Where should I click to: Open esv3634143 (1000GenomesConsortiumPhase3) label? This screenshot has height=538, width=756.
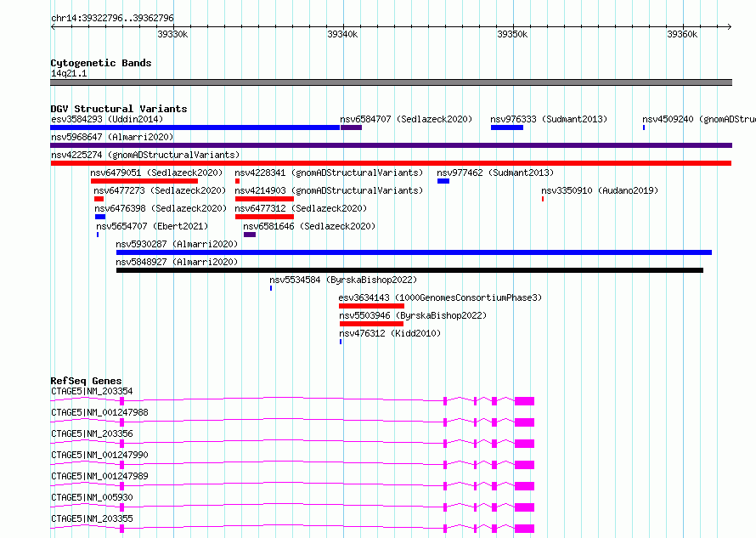point(440,297)
